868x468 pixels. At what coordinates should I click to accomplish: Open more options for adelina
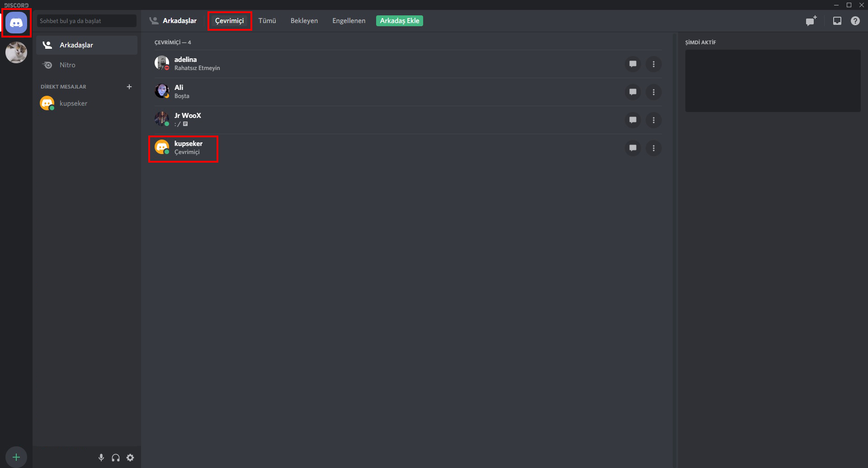pyautogui.click(x=654, y=64)
